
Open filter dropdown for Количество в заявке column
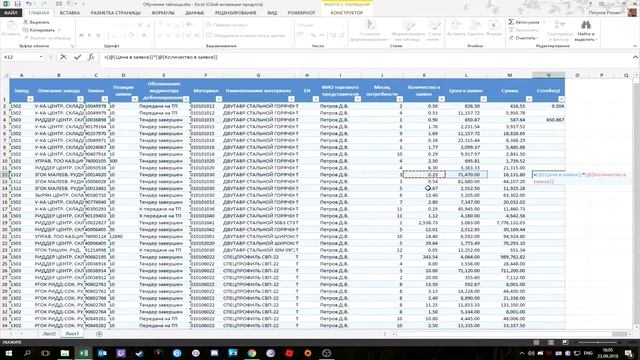tap(441, 99)
